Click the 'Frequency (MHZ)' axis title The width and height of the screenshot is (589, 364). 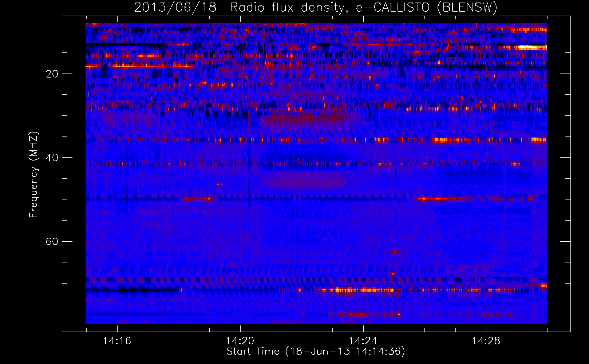33,175
